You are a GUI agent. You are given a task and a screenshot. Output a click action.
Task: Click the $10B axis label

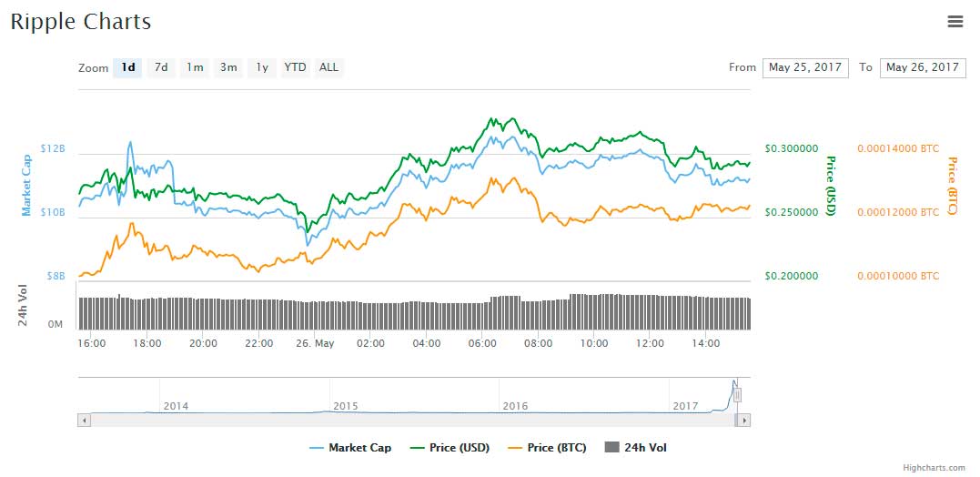[53, 212]
